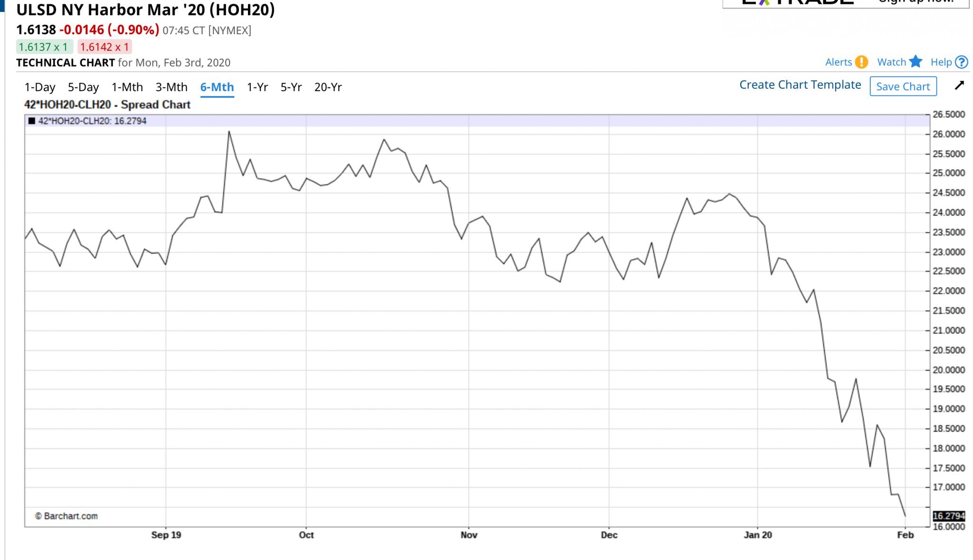Image resolution: width=973 pixels, height=560 pixels.
Task: Click the expand chart arrow icon
Action: [959, 85]
